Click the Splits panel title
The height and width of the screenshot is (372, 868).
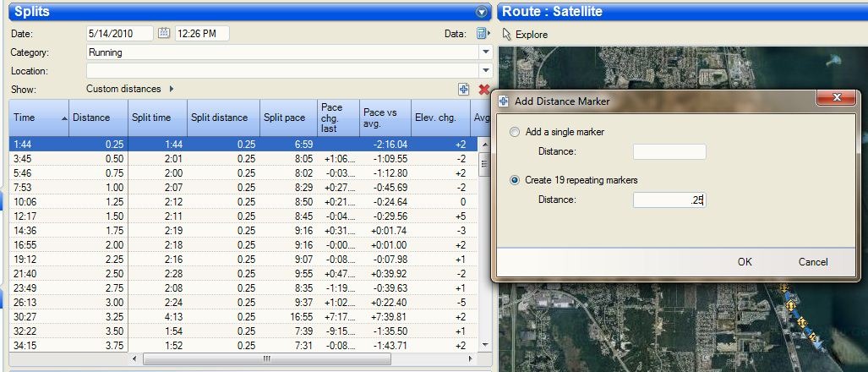click(32, 12)
